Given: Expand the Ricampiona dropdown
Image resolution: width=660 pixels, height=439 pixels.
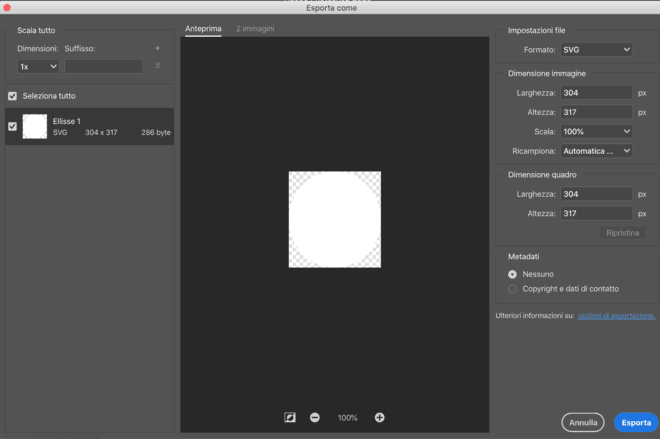Looking at the screenshot, I should tap(596, 151).
